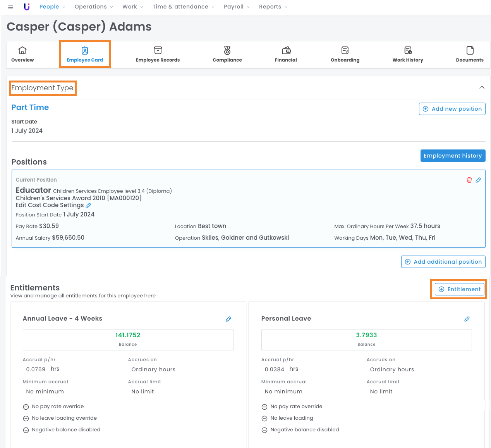The height and width of the screenshot is (448, 491).
Task: Open the Financial wallet tab
Action: coord(286,54)
